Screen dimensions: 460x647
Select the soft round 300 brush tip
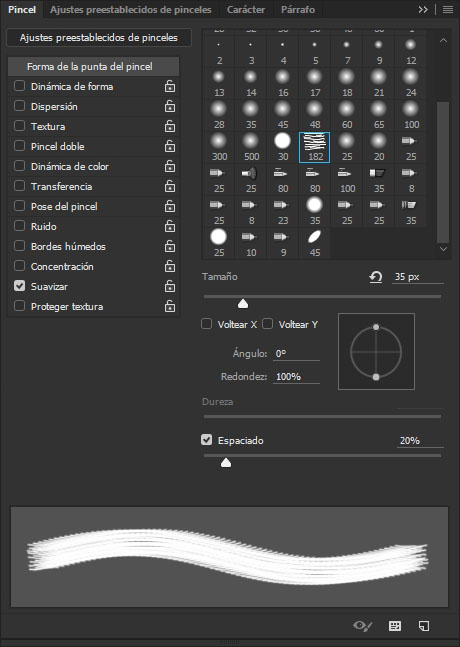click(x=219, y=147)
